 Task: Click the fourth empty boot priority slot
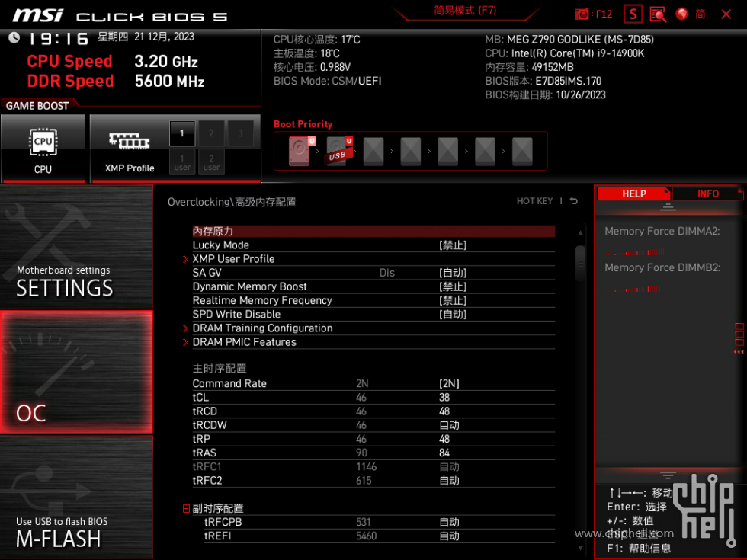[485, 152]
